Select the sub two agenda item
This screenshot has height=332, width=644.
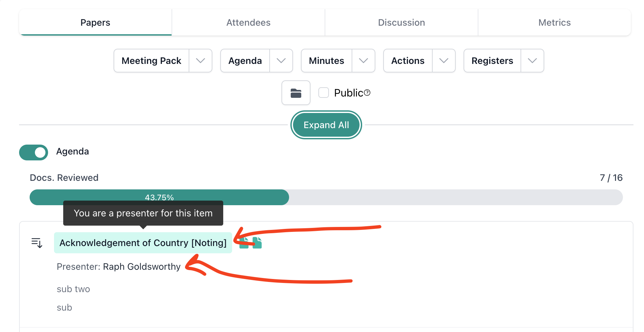coord(73,289)
